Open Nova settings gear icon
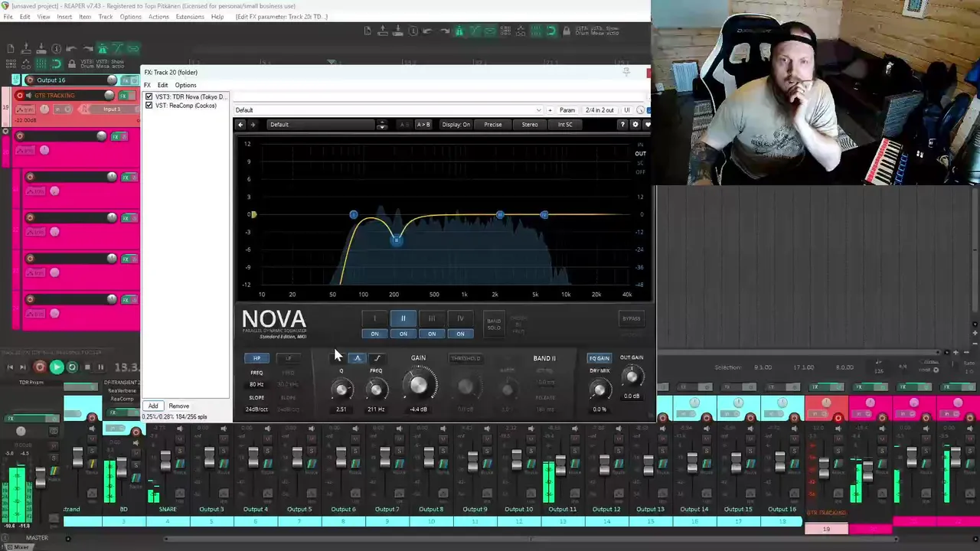 tap(635, 125)
